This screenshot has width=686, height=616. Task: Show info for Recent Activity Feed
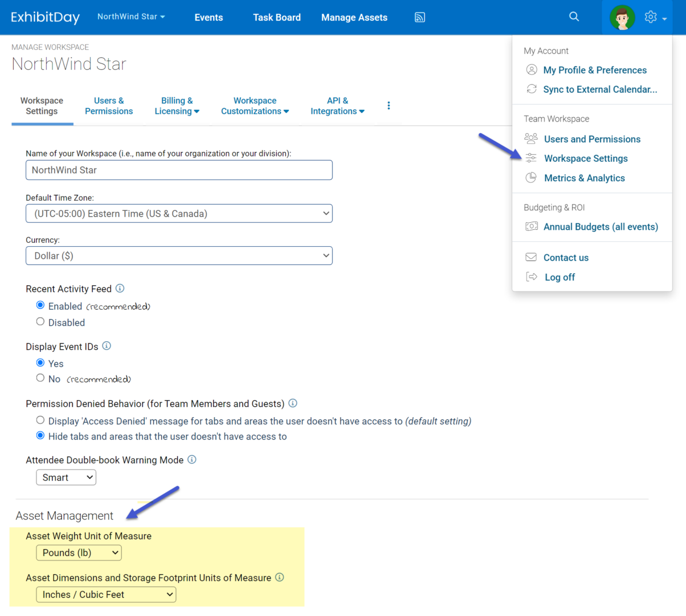coord(120,289)
